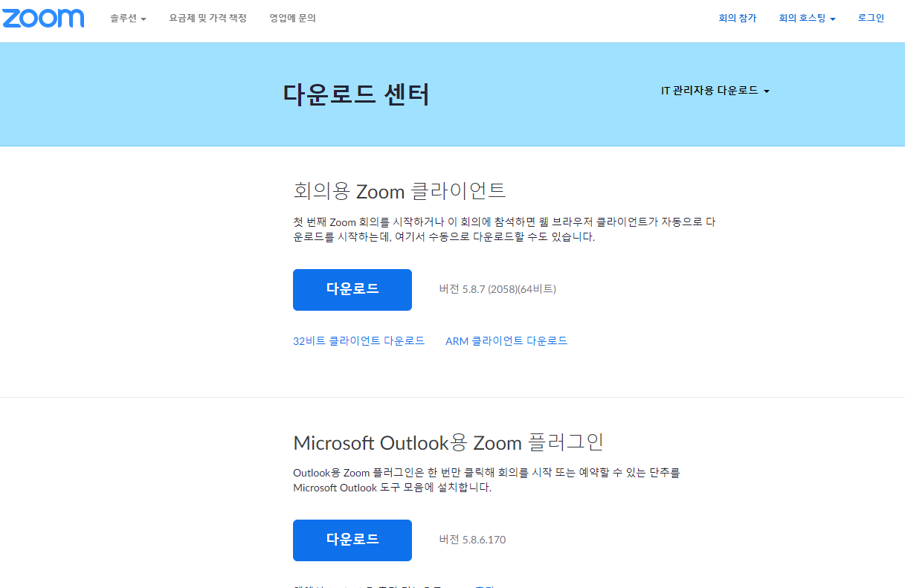Expand the 솔루션 dropdown menu
905x588 pixels.
[128, 18]
